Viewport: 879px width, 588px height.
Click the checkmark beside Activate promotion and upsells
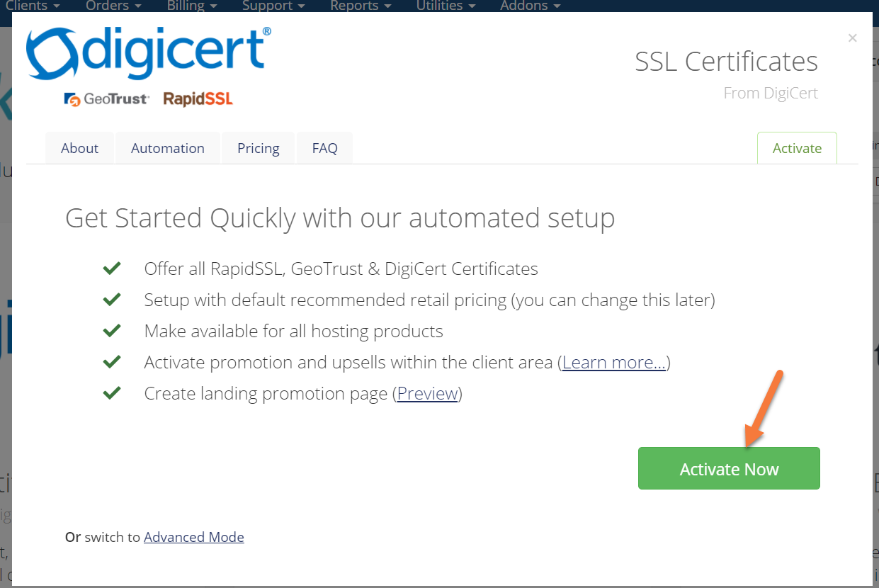pos(112,363)
